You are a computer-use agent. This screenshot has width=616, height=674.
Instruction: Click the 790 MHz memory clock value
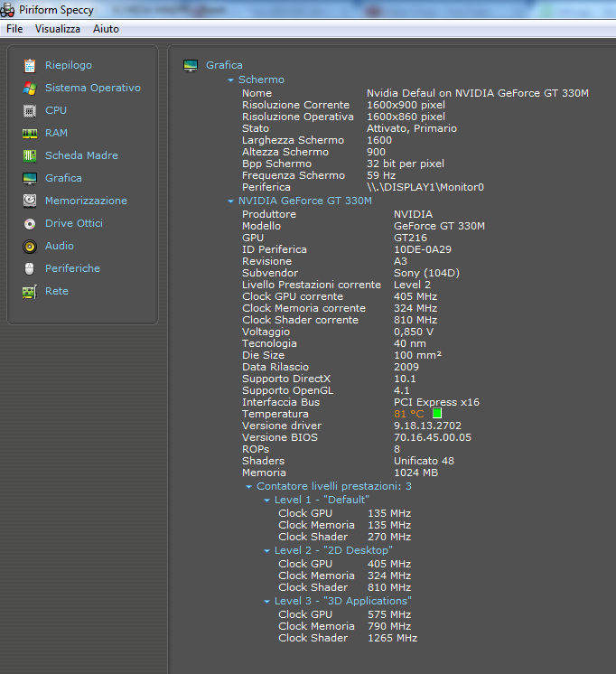pos(389,627)
